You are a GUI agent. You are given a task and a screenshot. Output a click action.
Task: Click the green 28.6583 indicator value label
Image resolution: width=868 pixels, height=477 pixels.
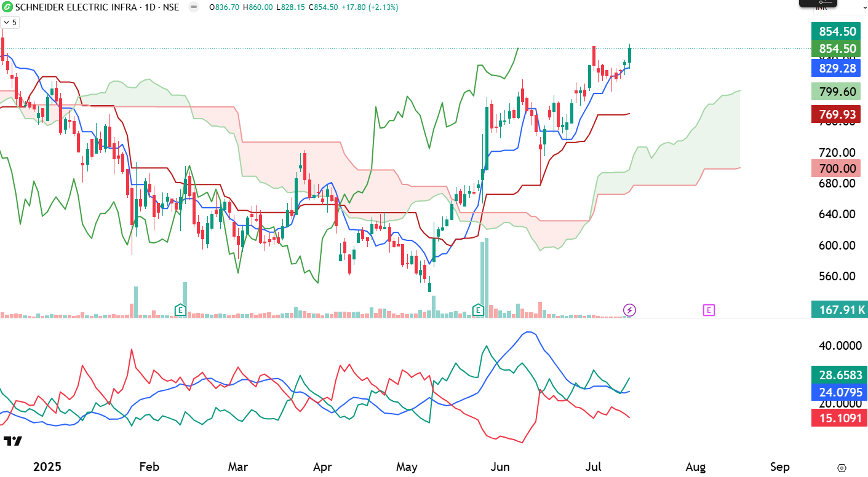(x=839, y=374)
